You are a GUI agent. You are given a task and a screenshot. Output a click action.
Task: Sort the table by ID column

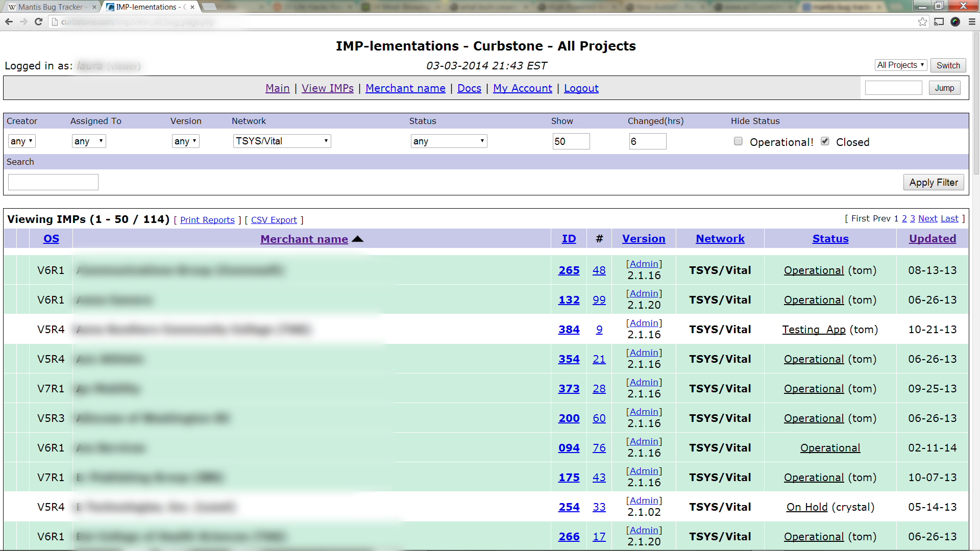click(x=569, y=239)
